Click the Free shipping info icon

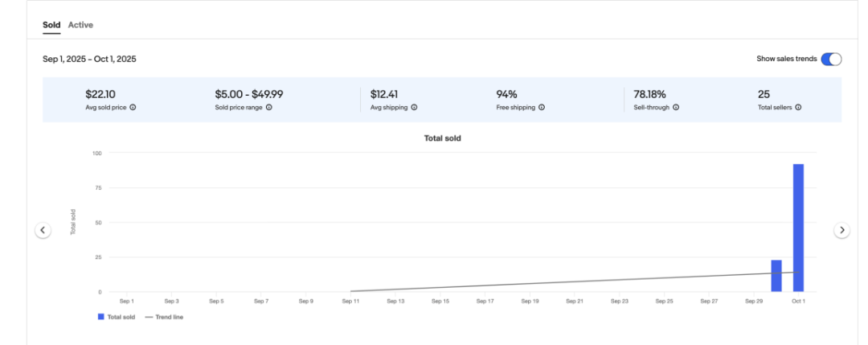[x=542, y=107]
